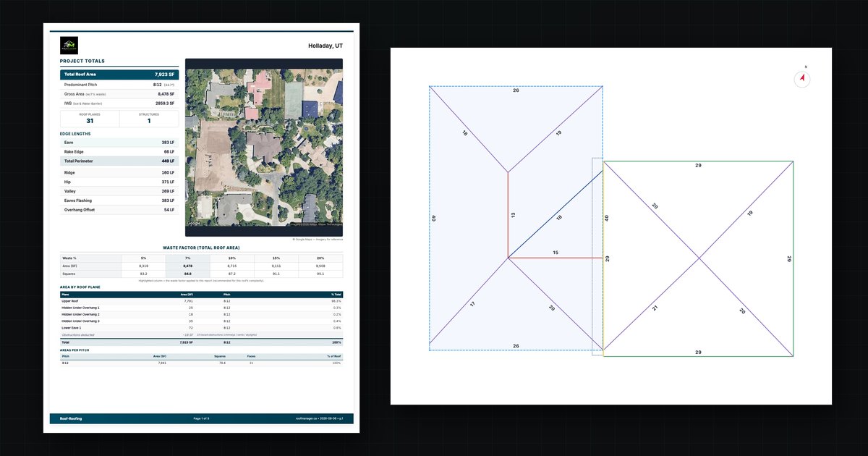Select the 'Overhang Offset' row label
Image resolution: width=868 pixels, height=456 pixels.
[x=80, y=210]
